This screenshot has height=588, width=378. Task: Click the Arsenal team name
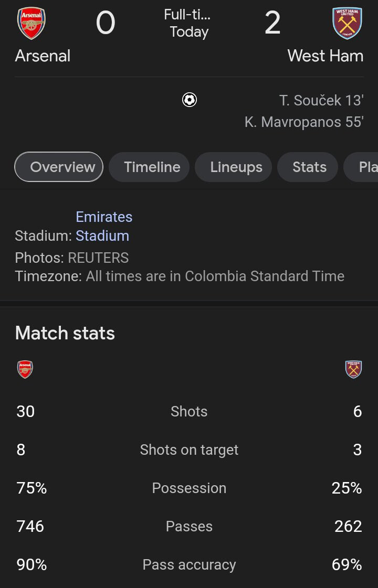pos(43,56)
